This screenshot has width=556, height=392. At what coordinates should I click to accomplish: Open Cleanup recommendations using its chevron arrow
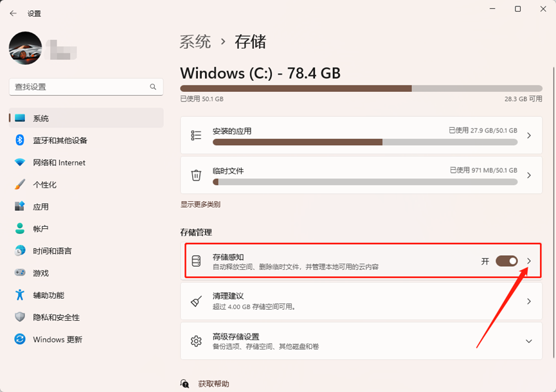tap(529, 301)
